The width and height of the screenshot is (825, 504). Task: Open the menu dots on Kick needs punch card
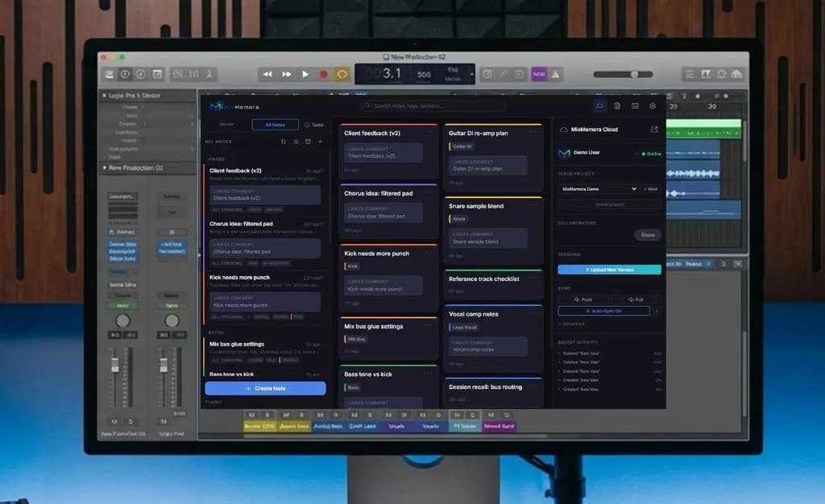(429, 252)
